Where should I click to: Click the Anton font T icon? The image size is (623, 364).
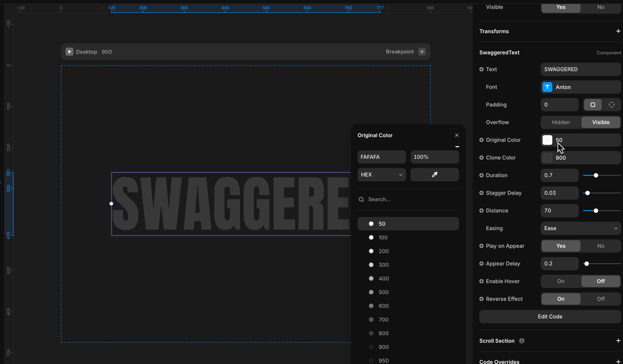547,87
